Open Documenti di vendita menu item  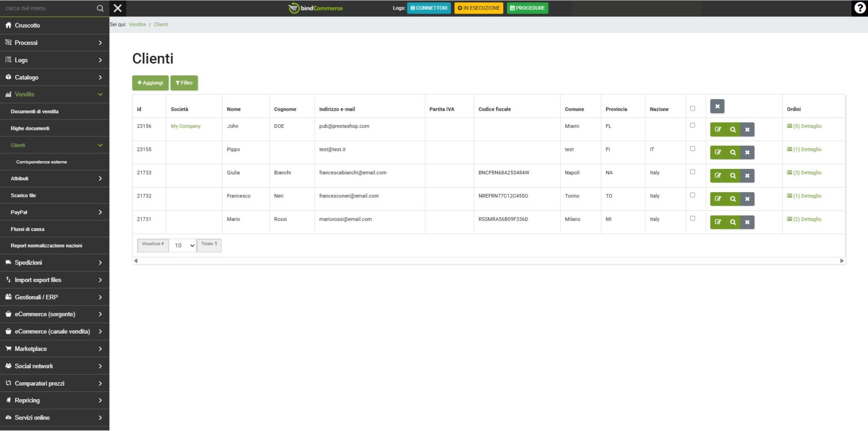[35, 111]
